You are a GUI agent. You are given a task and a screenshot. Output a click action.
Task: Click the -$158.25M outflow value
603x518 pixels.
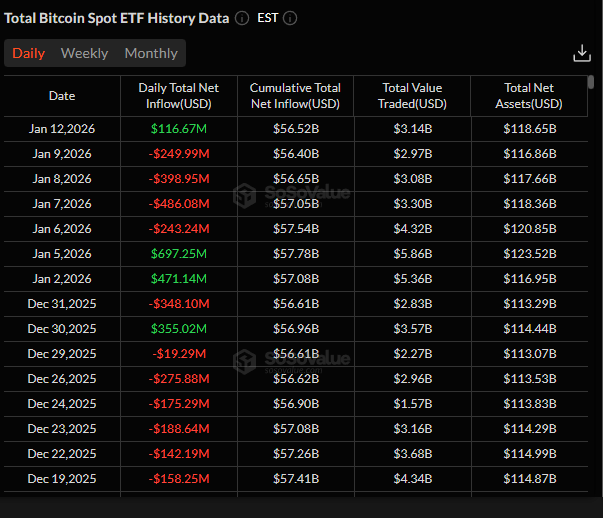pyautogui.click(x=179, y=479)
